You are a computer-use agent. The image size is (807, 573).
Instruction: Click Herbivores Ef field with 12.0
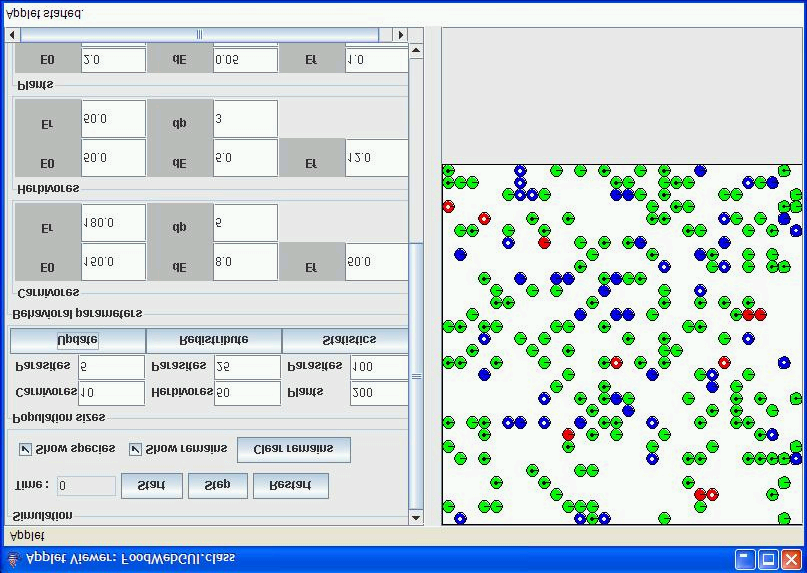(x=377, y=158)
